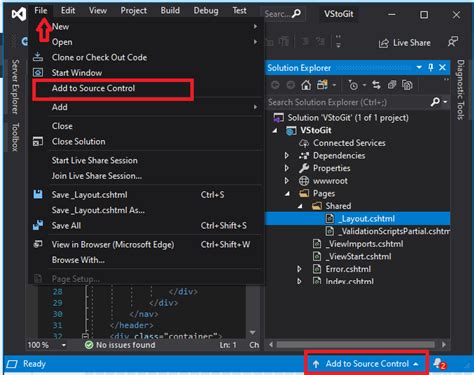This screenshot has height=375, width=474.
Task: Open the Build menu
Action: click(170, 11)
